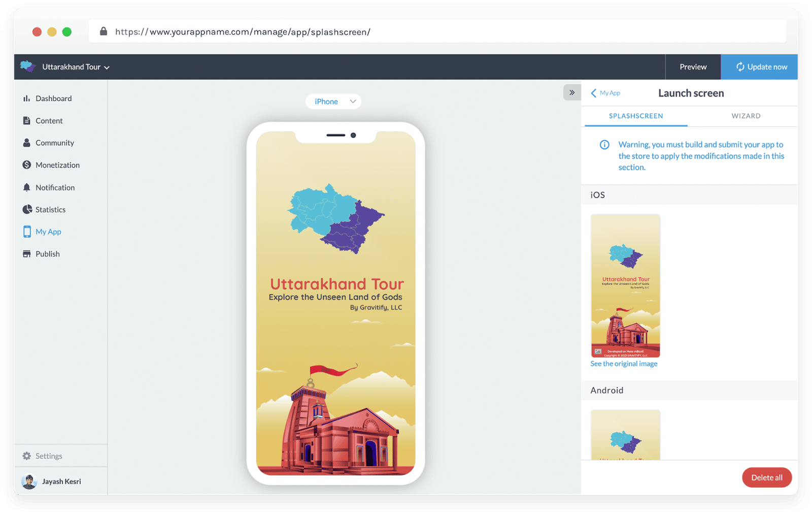Select the My App phone icon

click(x=26, y=232)
